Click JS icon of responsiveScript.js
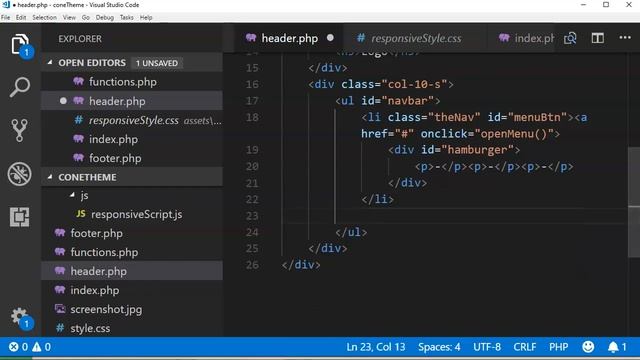Viewport: 640px width, 360px height. [x=81, y=214]
